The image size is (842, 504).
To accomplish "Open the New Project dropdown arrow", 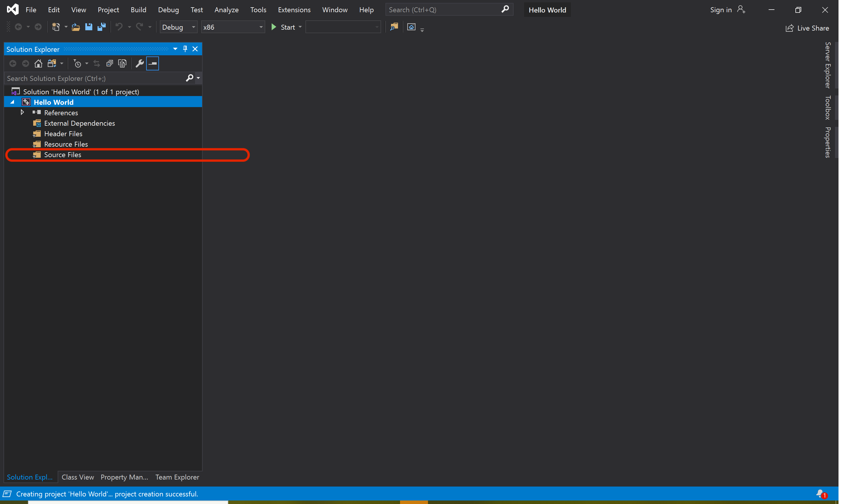I will coord(66,27).
